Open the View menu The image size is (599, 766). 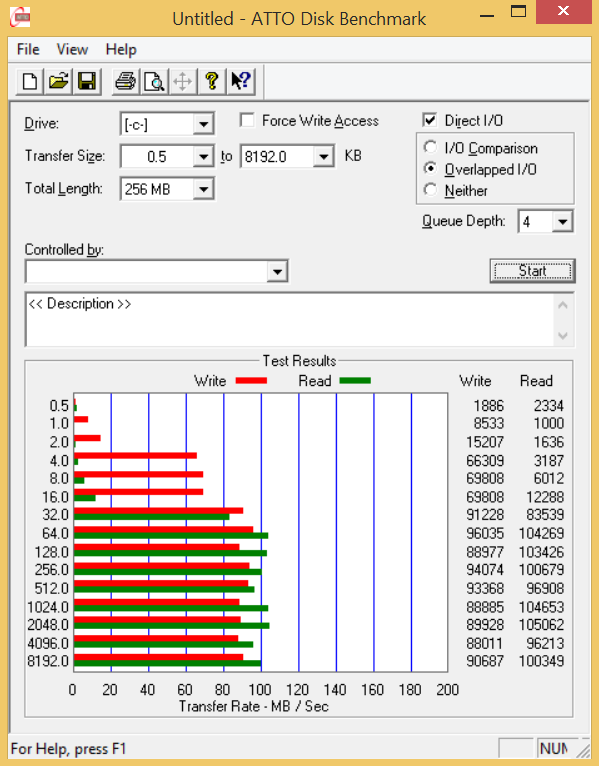point(72,49)
